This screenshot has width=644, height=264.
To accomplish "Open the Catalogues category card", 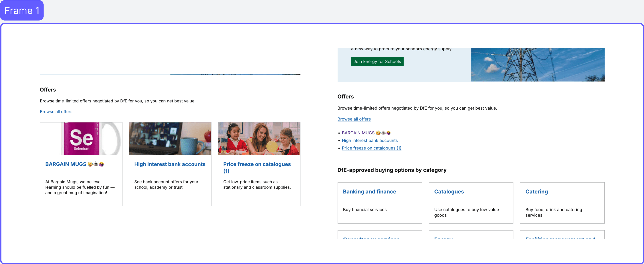I will 449,192.
